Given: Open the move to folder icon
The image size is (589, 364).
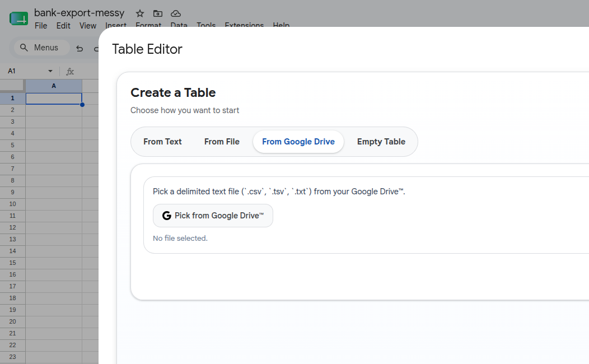Looking at the screenshot, I should coord(158,13).
